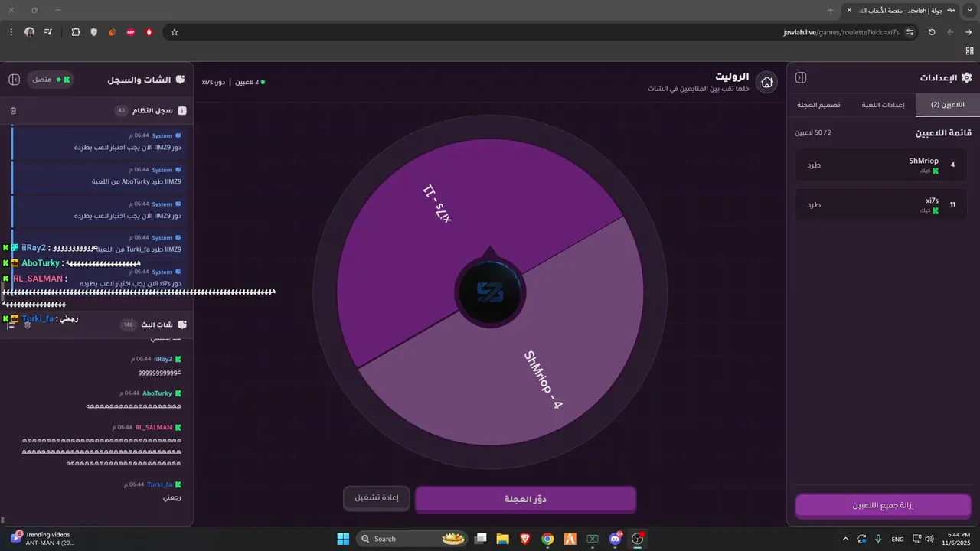Open Windows Start menu
This screenshot has height=551, width=980.
343,539
